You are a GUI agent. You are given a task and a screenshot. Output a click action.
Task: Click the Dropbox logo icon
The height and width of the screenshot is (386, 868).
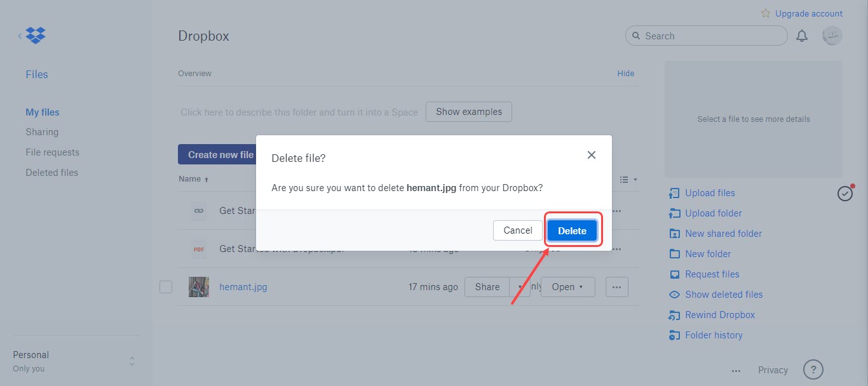[x=35, y=35]
